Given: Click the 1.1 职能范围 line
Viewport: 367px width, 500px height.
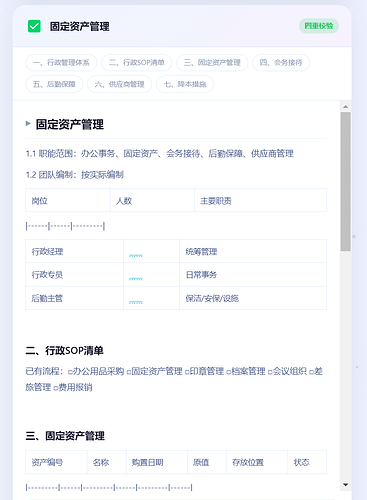Looking at the screenshot, I should tap(160, 154).
